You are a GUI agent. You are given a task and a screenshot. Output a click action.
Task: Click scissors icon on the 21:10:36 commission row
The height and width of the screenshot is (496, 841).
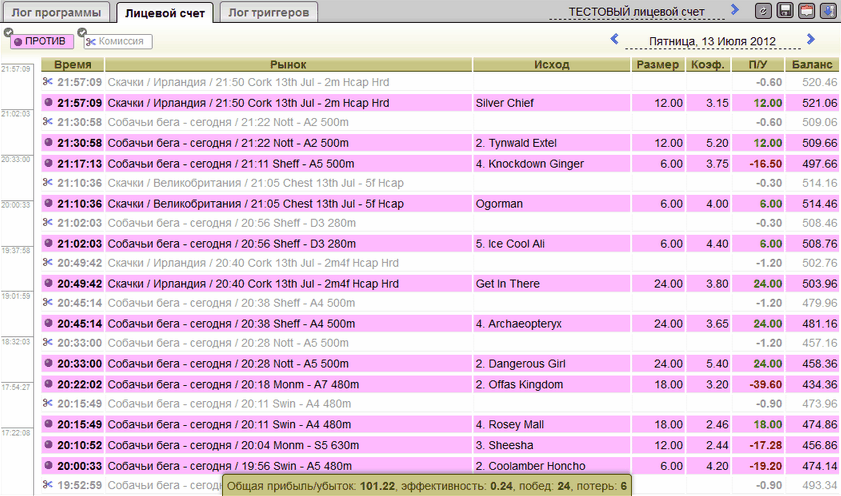coord(48,183)
